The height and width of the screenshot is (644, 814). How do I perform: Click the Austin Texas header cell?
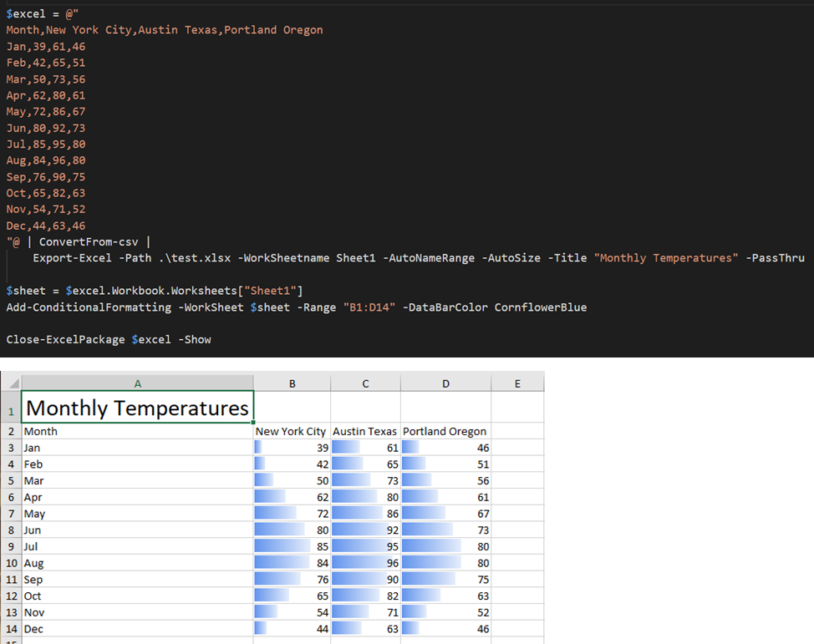(x=365, y=432)
